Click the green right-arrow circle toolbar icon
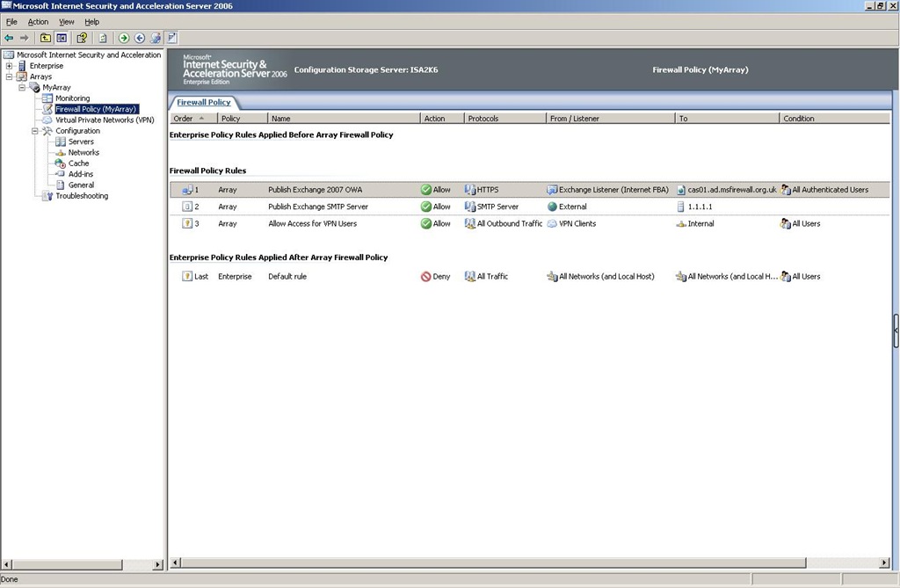900x588 pixels. 123,38
